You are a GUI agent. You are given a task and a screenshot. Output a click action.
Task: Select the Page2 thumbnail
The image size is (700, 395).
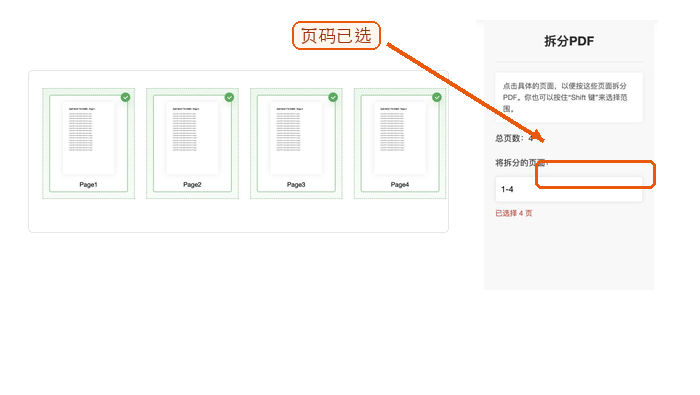click(x=192, y=143)
